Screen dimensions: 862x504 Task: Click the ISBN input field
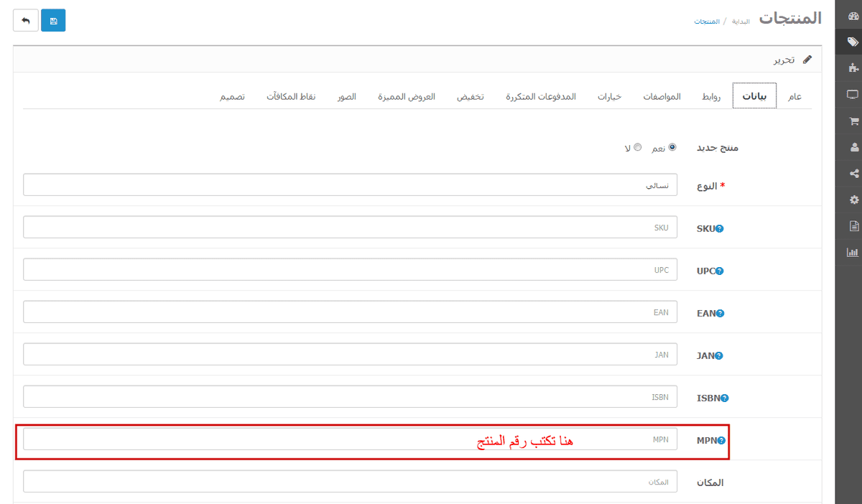(350, 397)
